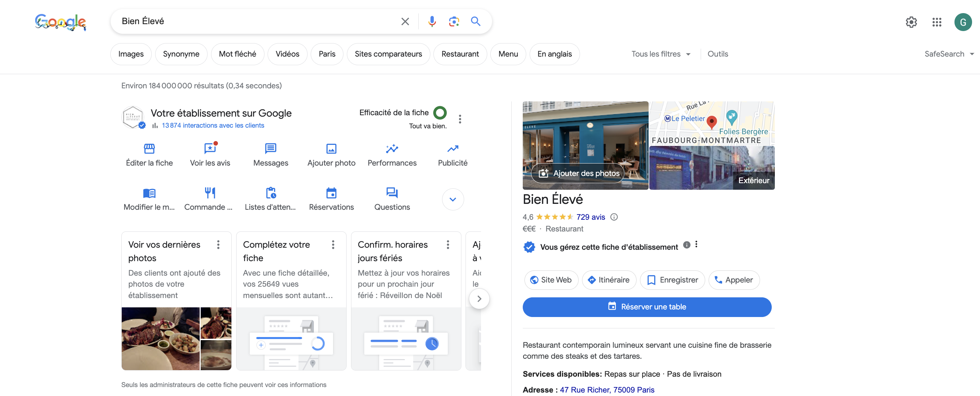Select the Vidéos filter tab
980x396 pixels.
click(x=287, y=54)
